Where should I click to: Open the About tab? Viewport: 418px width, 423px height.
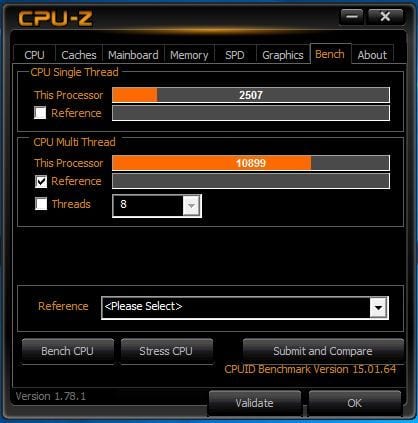(x=372, y=55)
